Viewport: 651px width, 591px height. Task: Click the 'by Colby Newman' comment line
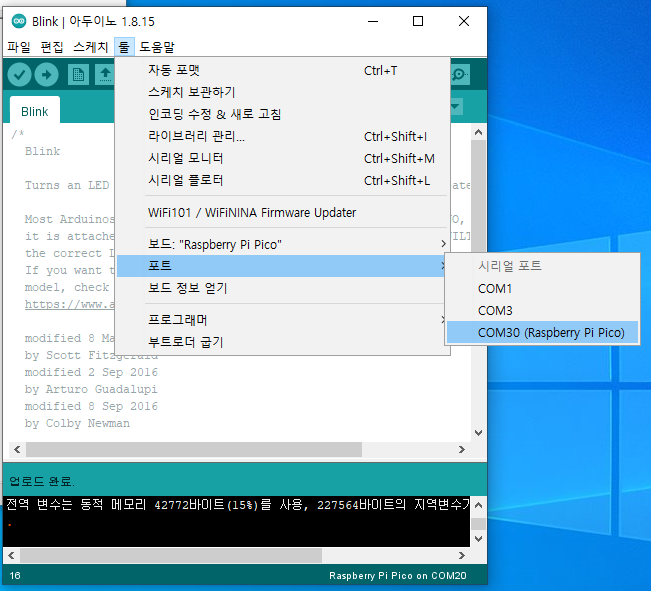tap(77, 423)
